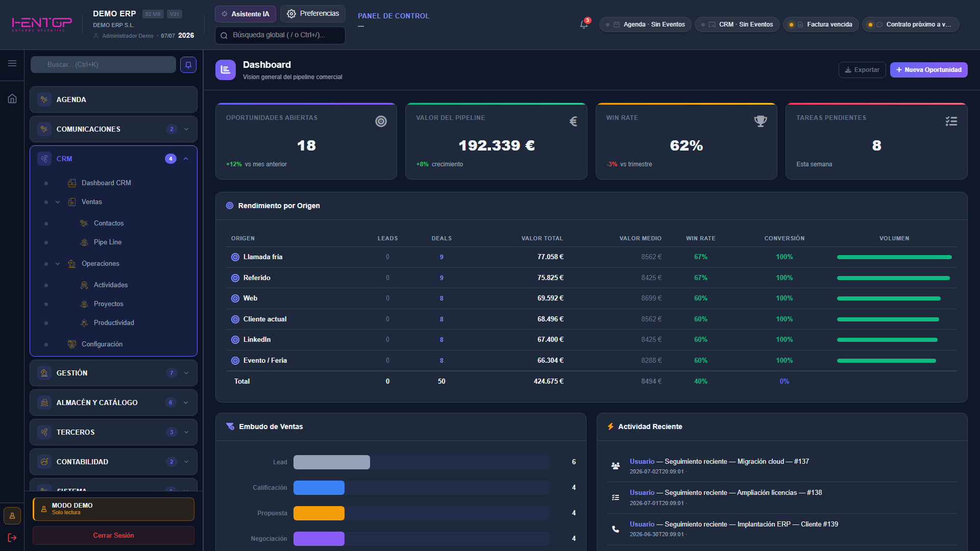Open the notifications bell with red badge
The image size is (980, 551).
[x=584, y=24]
